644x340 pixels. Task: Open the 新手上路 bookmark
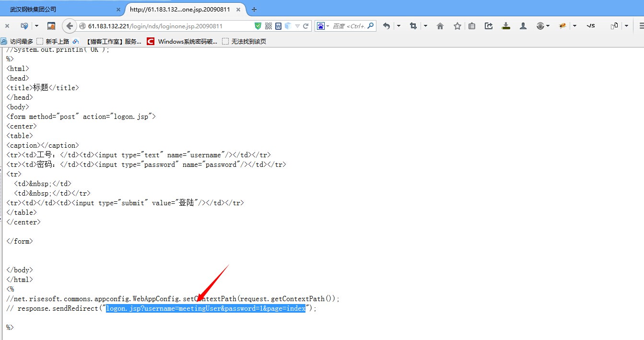[x=53, y=41]
